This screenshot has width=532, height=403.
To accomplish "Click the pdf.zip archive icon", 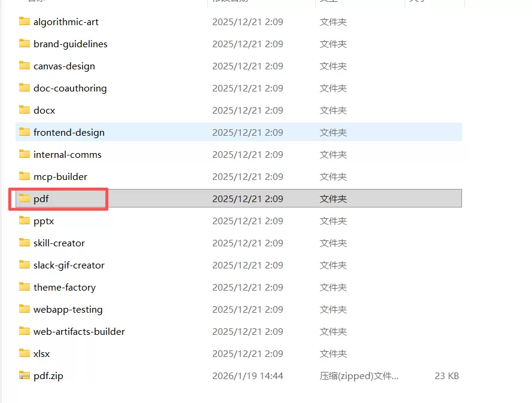I will pyautogui.click(x=24, y=375).
